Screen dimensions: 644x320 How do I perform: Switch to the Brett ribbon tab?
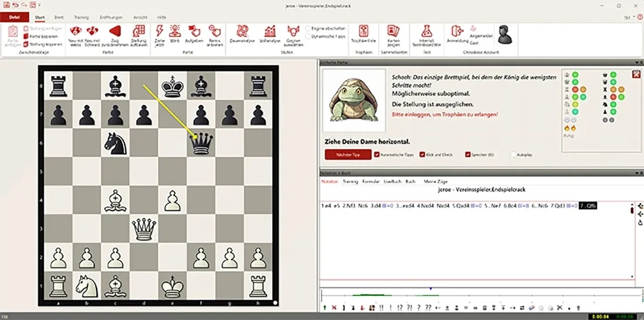pos(59,18)
